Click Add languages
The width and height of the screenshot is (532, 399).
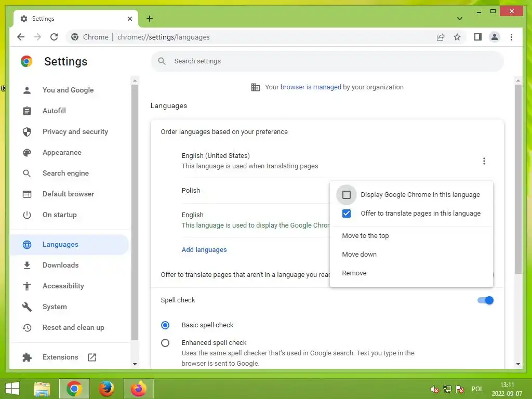click(x=204, y=250)
